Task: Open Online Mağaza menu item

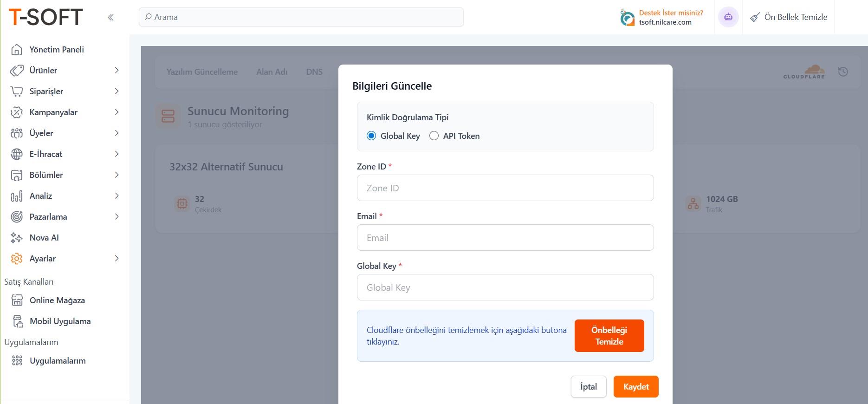Action: point(57,300)
